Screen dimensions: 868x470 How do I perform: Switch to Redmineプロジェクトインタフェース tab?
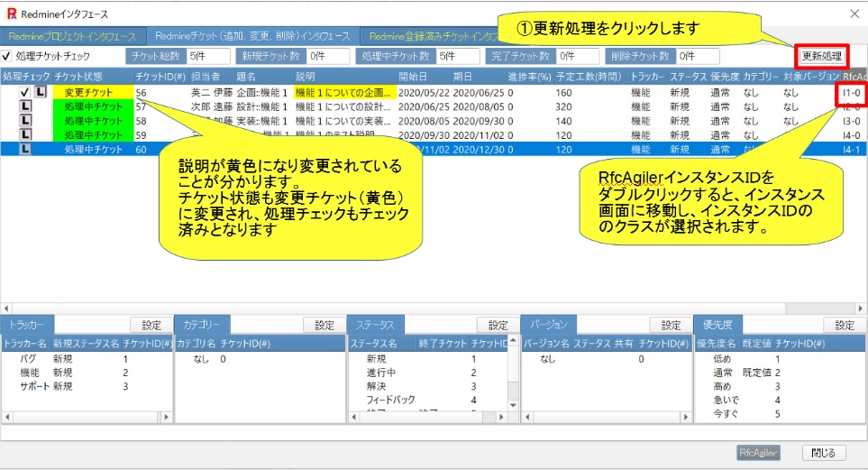tap(72, 36)
